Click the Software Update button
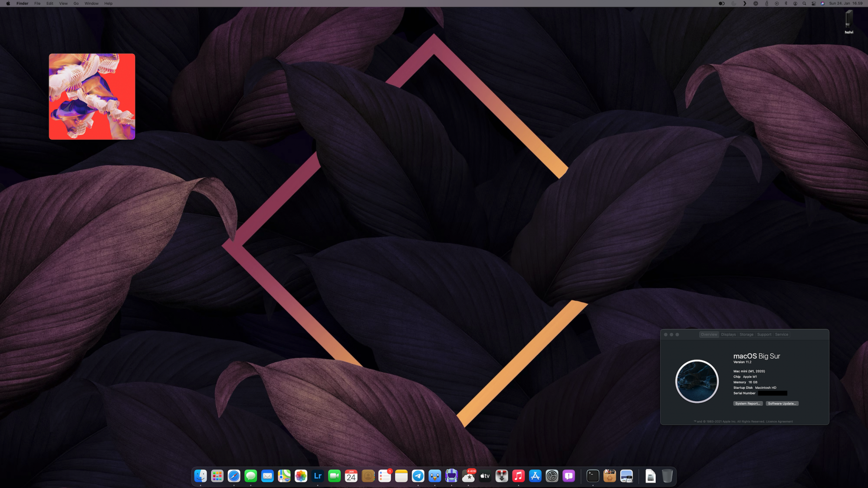Screen dimensions: 868x488 tap(782, 403)
